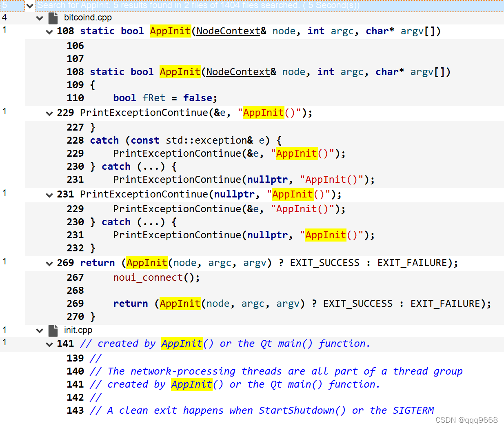Collapse the line 269 return AppInit result
The width and height of the screenshot is (504, 428).
pyautogui.click(x=49, y=263)
